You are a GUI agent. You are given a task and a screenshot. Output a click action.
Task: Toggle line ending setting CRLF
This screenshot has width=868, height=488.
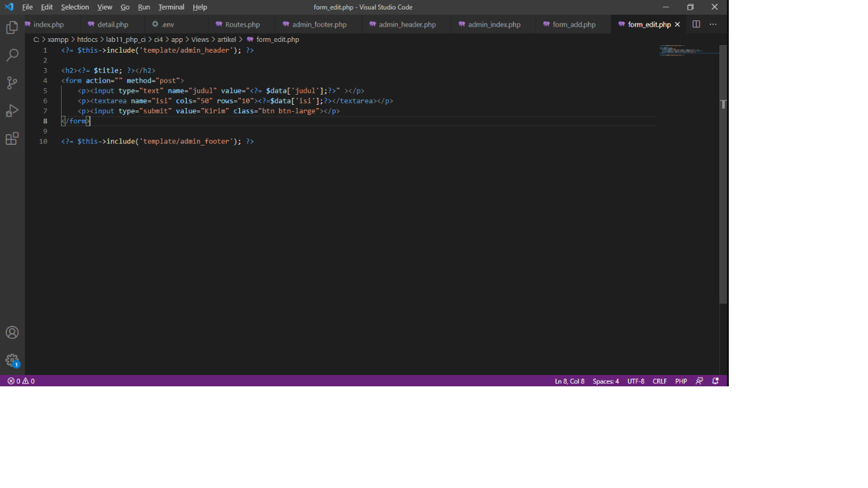pyautogui.click(x=660, y=381)
